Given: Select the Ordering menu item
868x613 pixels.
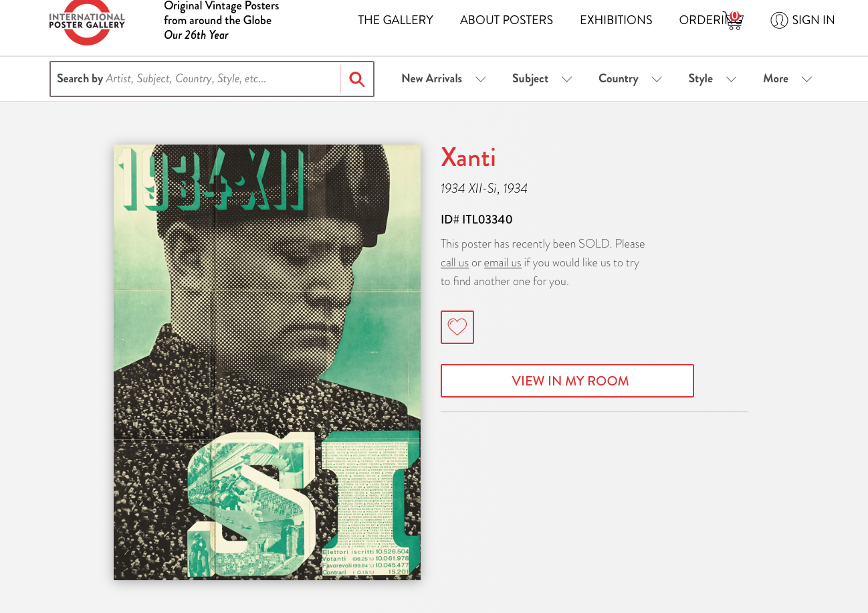Looking at the screenshot, I should [701, 20].
